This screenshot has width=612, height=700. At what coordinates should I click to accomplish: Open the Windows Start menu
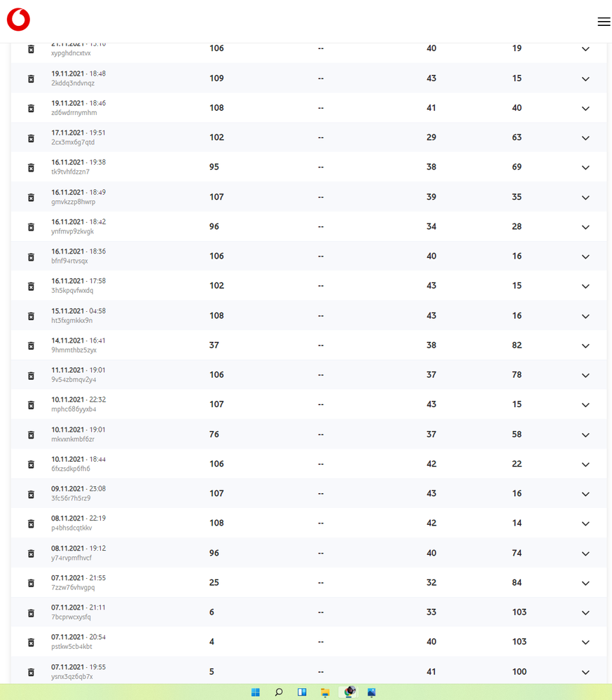[x=256, y=692]
